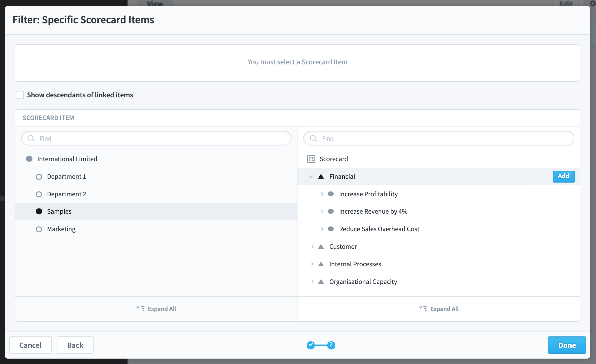Click the Customer perspective triangle icon
Viewport: 596px width, 364px height.
click(x=321, y=246)
